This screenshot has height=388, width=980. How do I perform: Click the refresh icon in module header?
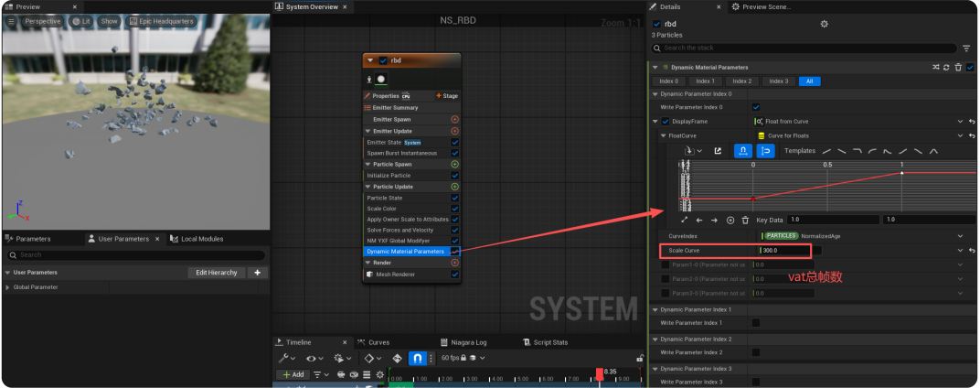946,67
